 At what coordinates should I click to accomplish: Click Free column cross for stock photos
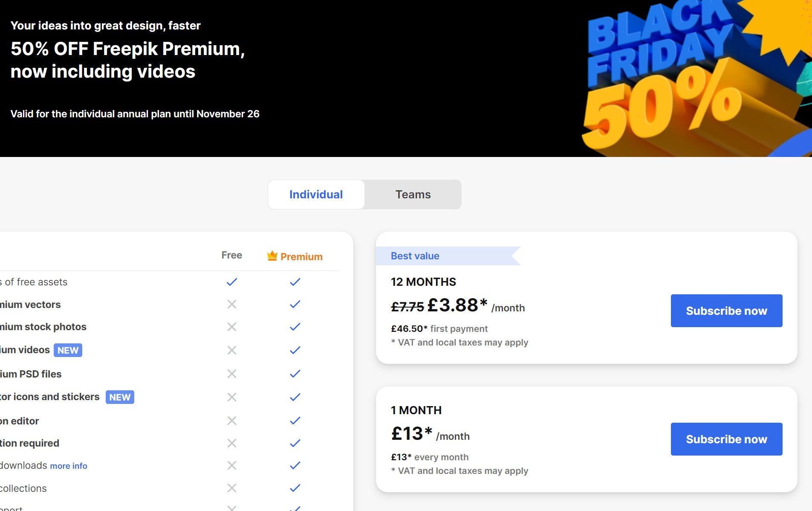pyautogui.click(x=232, y=327)
